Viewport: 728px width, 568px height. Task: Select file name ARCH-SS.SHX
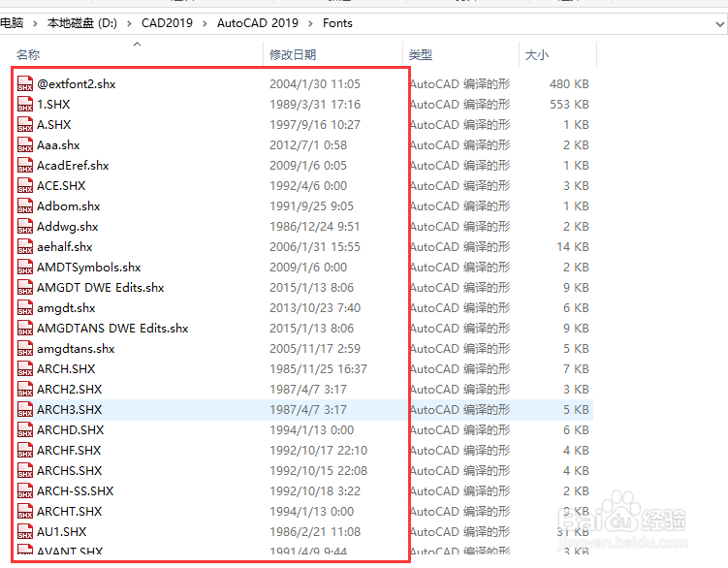click(76, 491)
